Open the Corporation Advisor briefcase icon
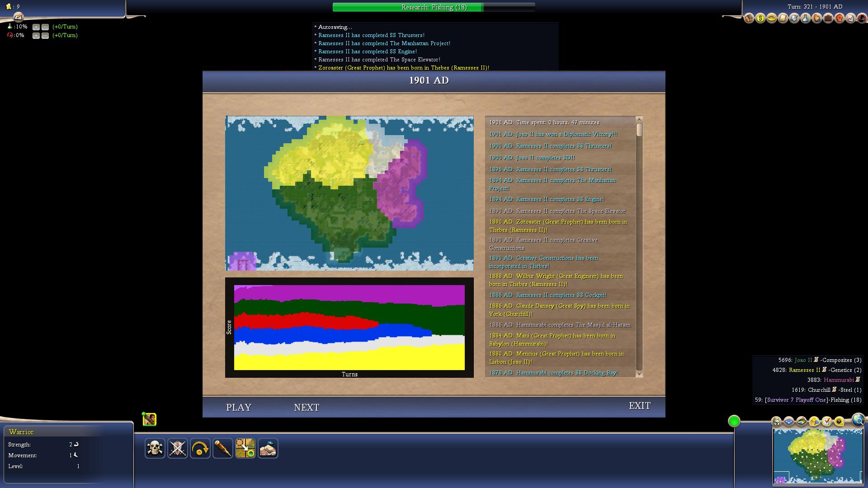 coord(828,18)
